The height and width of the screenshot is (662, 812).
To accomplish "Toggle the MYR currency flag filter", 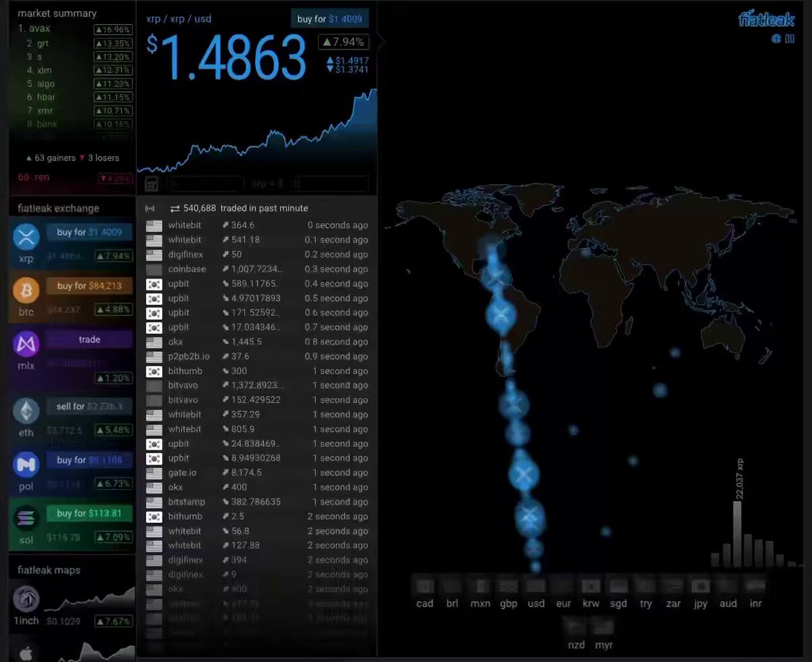I will (604, 628).
